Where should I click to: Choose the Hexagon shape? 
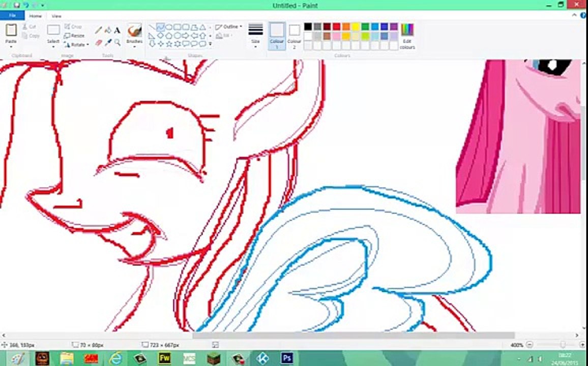178,36
